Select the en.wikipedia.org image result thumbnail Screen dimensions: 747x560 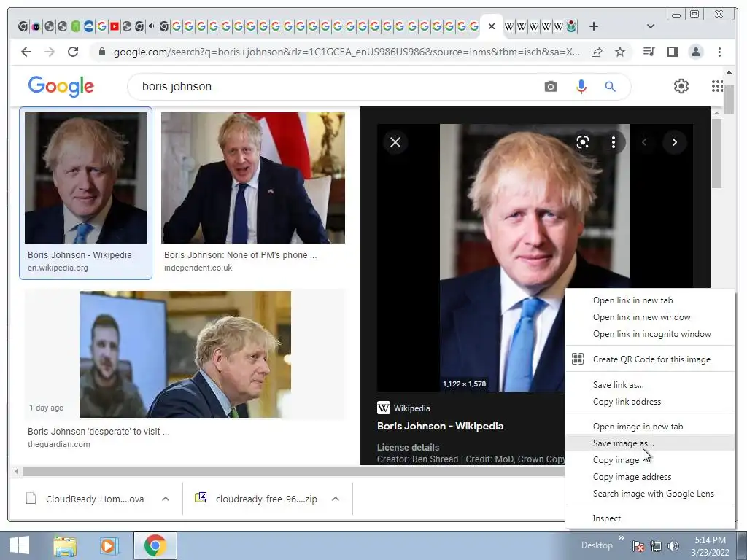(86, 178)
